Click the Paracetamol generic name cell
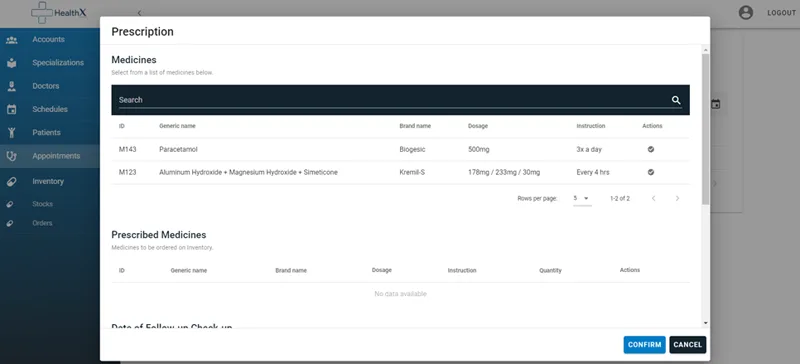800x364 pixels. pos(178,150)
